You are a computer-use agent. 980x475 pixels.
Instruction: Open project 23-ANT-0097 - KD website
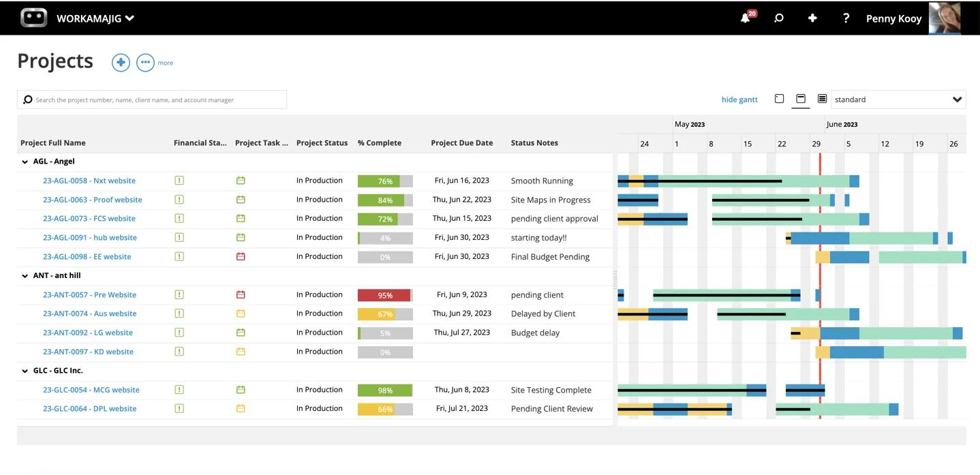(x=88, y=352)
